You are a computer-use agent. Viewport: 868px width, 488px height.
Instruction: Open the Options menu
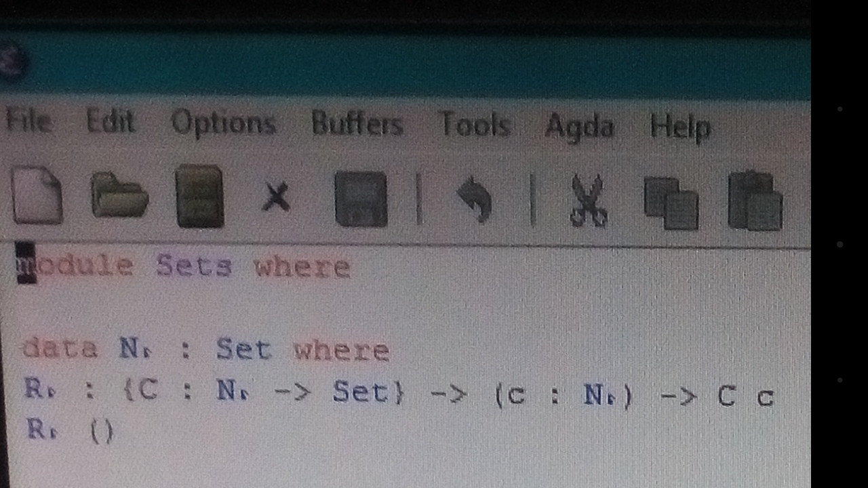[223, 124]
